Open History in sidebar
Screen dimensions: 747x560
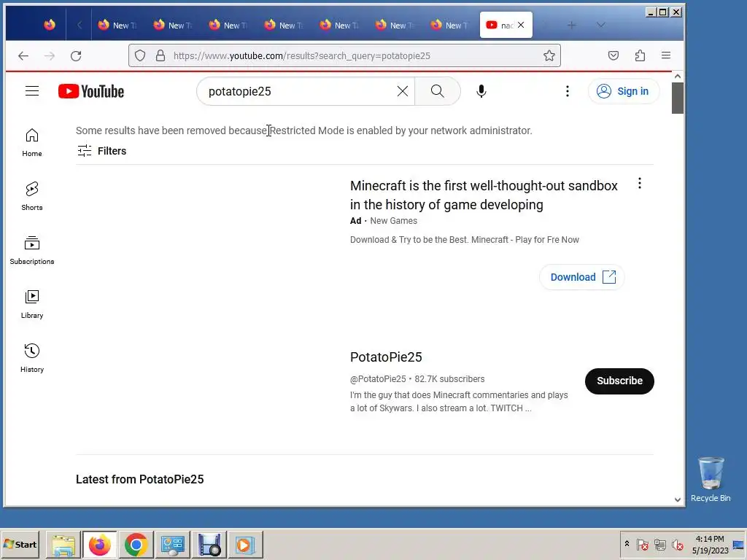point(32,358)
